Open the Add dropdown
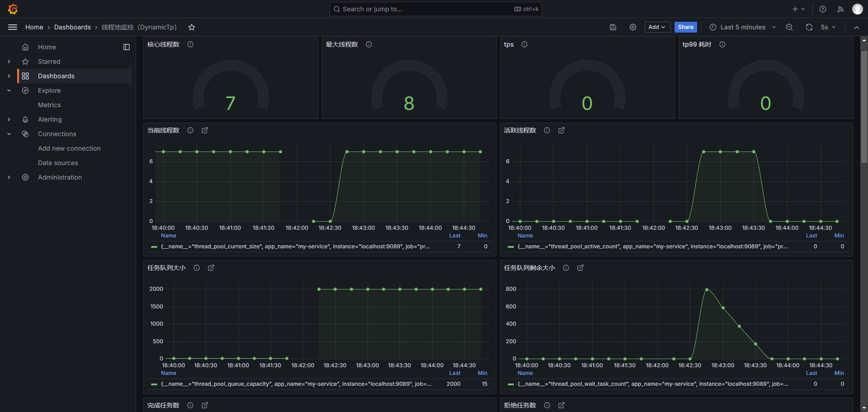The image size is (868, 412). click(656, 27)
